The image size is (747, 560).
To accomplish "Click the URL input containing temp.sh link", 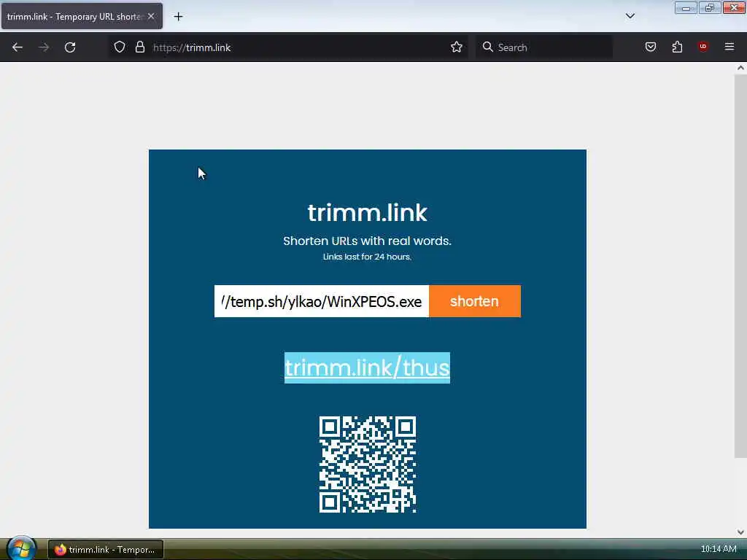I will tap(322, 301).
